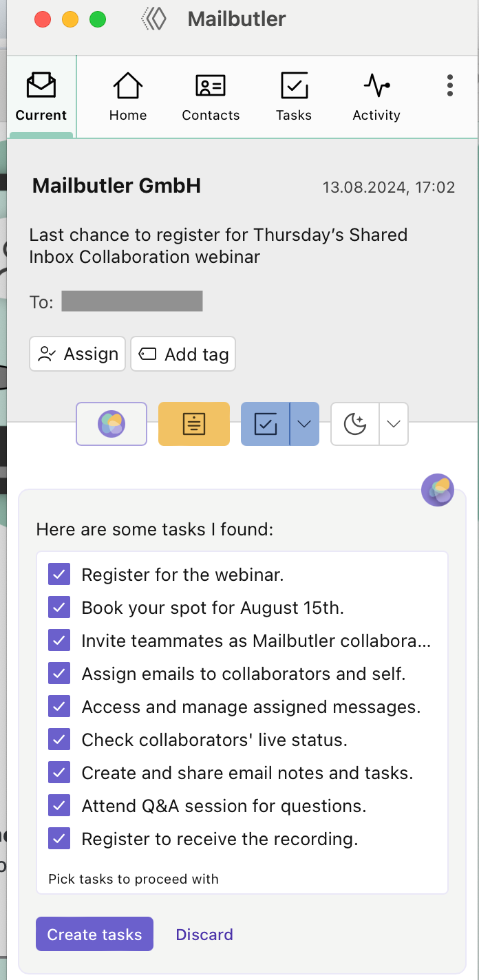
Task: Switch to the Tasks tab
Action: click(294, 97)
